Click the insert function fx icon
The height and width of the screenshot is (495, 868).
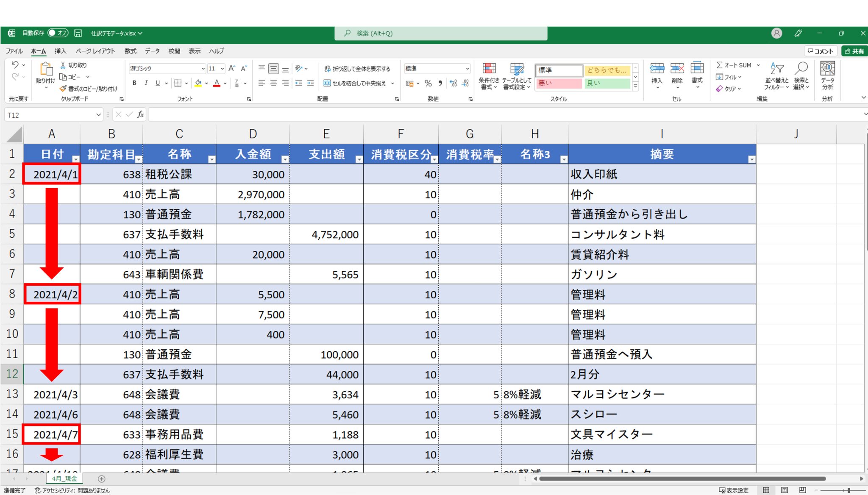tap(140, 114)
